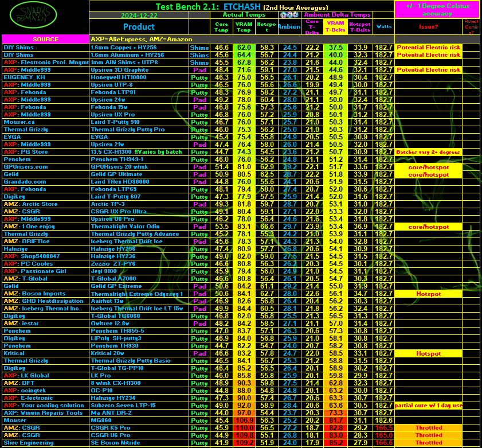Select the SE Boron Nitride product cell
This screenshot has width=482, height=448.
pyautogui.click(x=139, y=443)
